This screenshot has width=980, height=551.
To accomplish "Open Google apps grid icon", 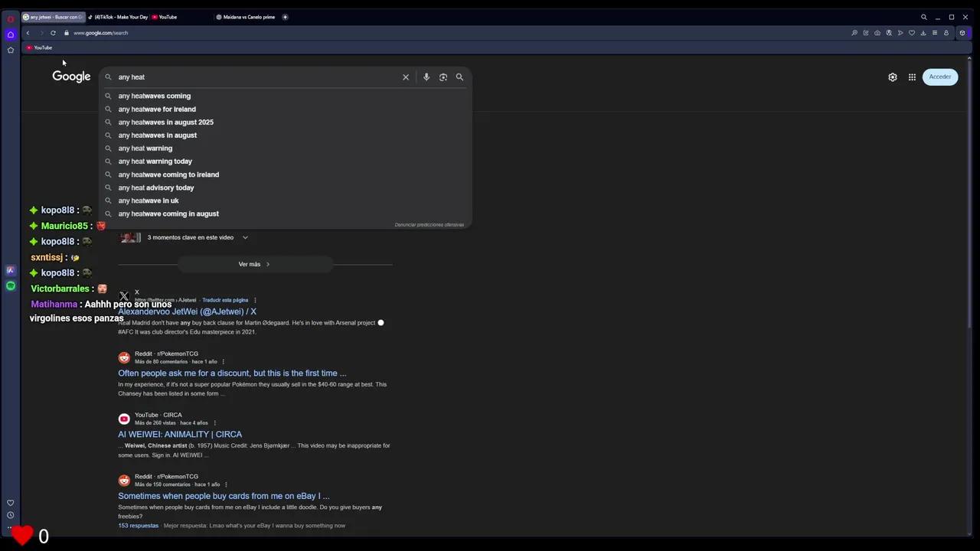I will coord(912,77).
